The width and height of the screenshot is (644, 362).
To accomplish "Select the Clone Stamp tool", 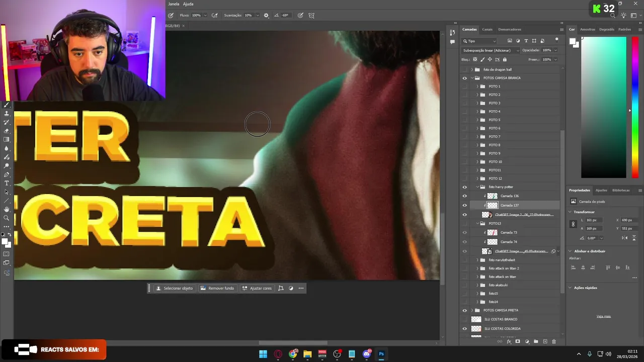I will point(7,114).
